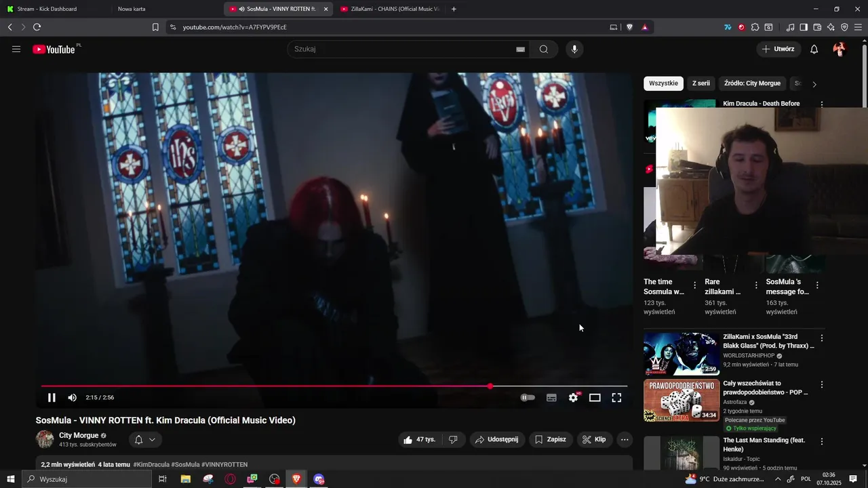Select the Źródło: City Morgue chip
The height and width of the screenshot is (488, 868).
(x=752, y=83)
